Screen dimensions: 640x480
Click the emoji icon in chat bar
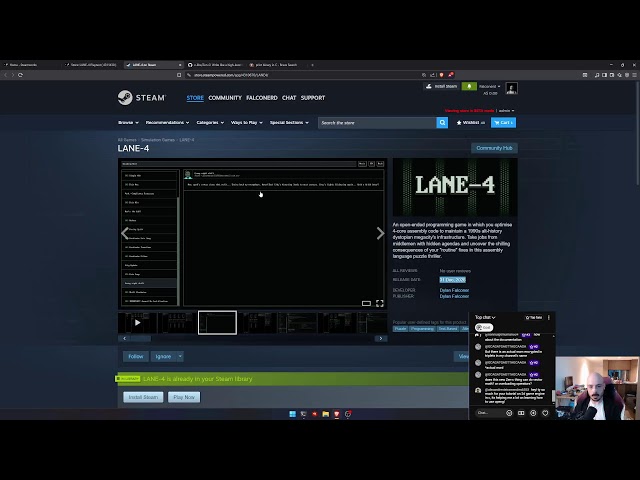coord(509,413)
